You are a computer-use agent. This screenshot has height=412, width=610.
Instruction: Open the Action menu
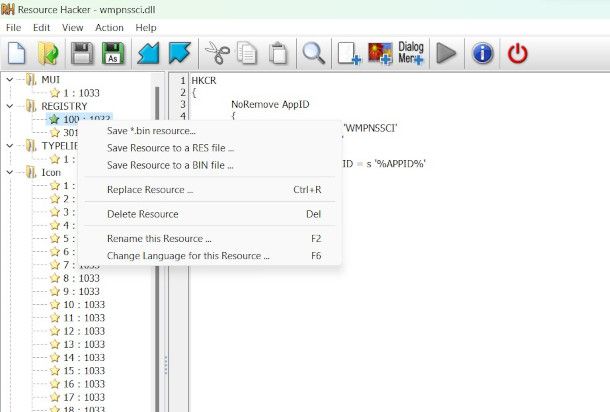click(109, 28)
